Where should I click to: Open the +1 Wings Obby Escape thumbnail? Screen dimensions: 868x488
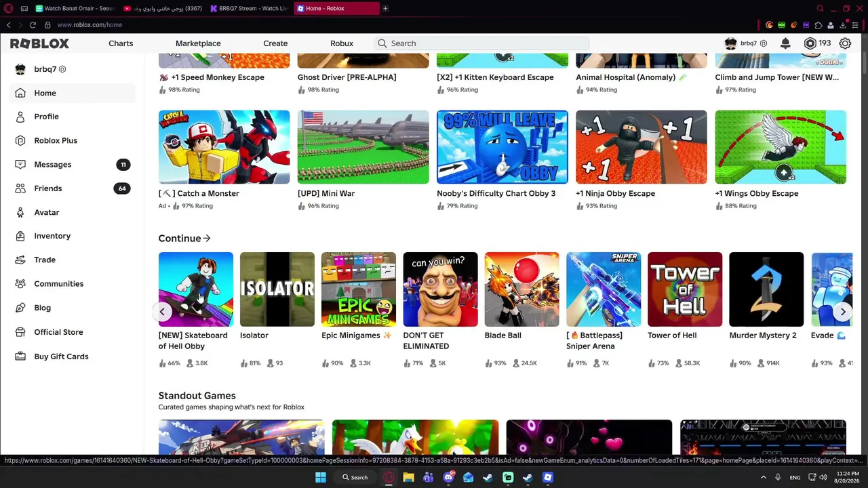pyautogui.click(x=781, y=147)
